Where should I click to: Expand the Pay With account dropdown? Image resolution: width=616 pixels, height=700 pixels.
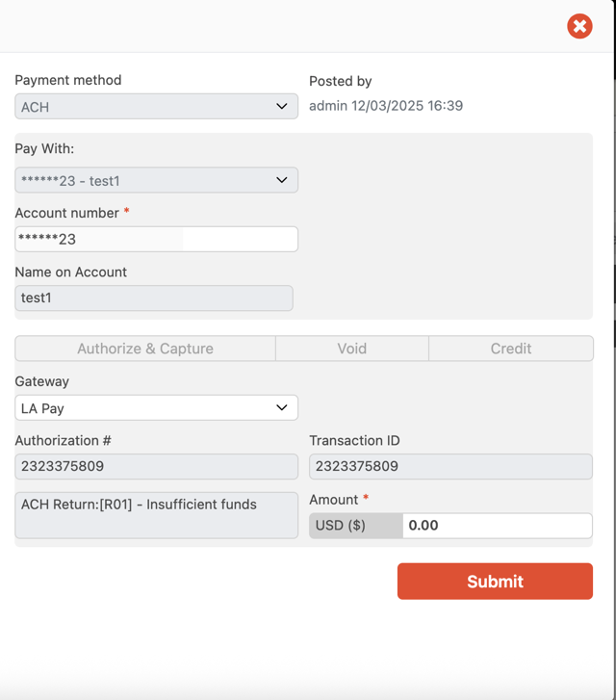[144, 180]
